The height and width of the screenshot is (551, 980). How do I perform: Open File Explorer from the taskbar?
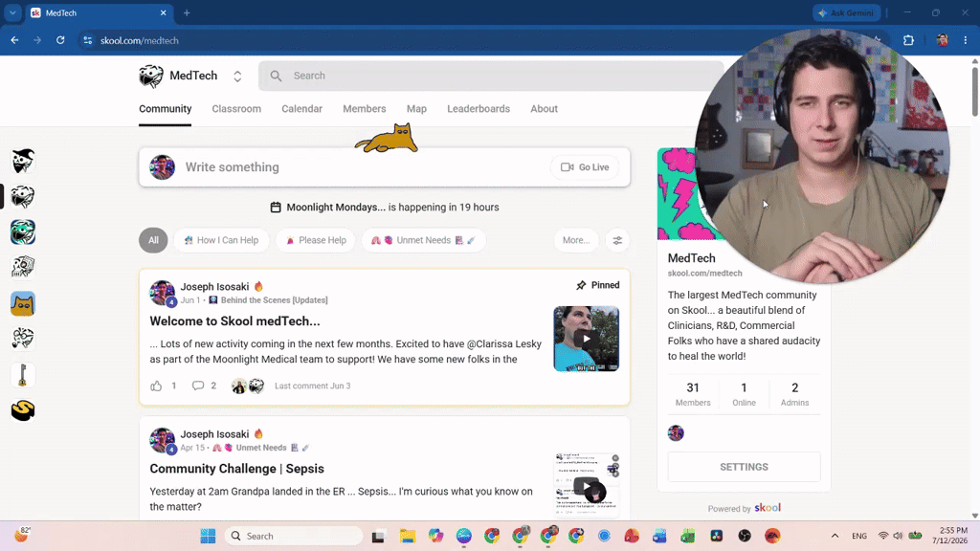pos(408,536)
